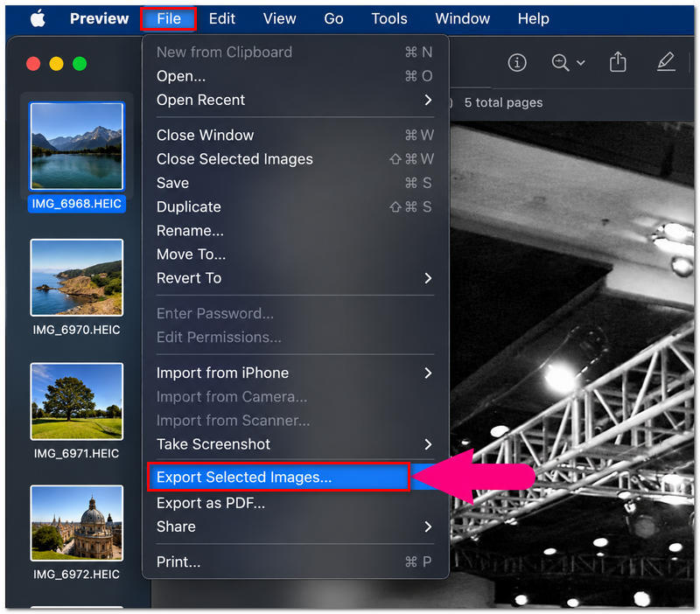Click the IMG_6971.HEIC filename label

point(77,454)
